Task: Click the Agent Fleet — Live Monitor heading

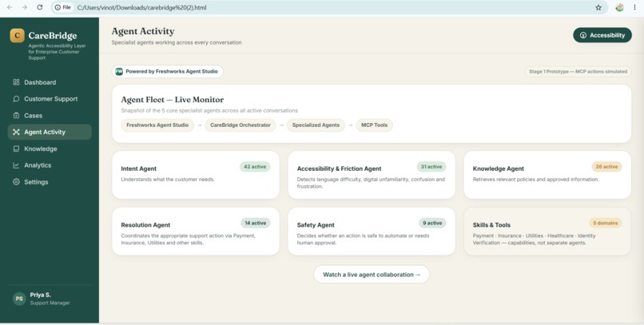Action: coord(173,100)
